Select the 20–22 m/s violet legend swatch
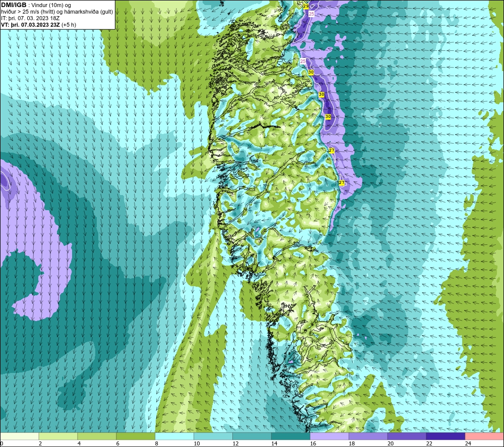504x447 pixels. (x=407, y=436)
